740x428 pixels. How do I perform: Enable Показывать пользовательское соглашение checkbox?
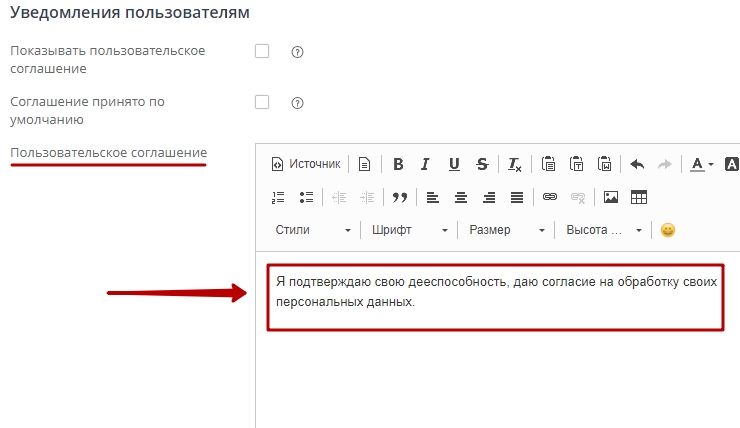(262, 51)
